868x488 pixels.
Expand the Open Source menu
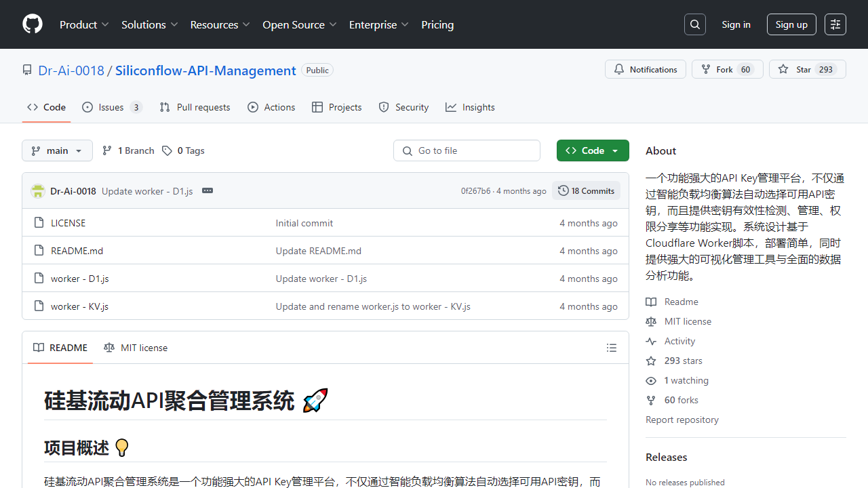tap(300, 24)
